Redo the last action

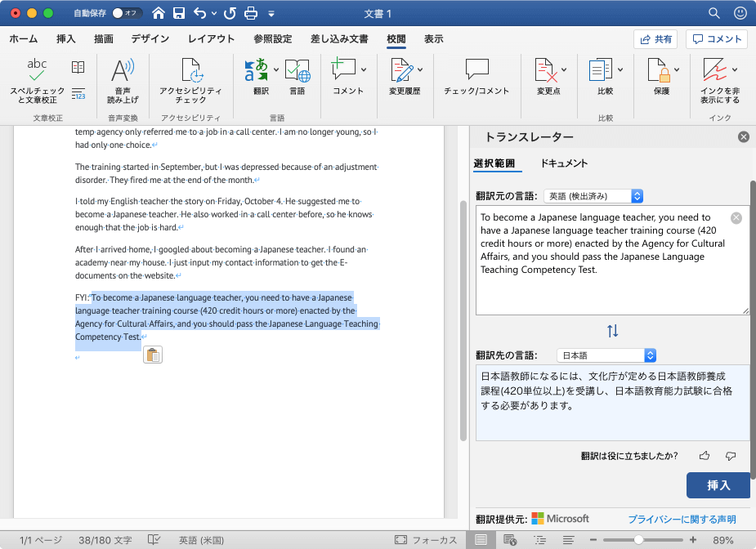230,13
